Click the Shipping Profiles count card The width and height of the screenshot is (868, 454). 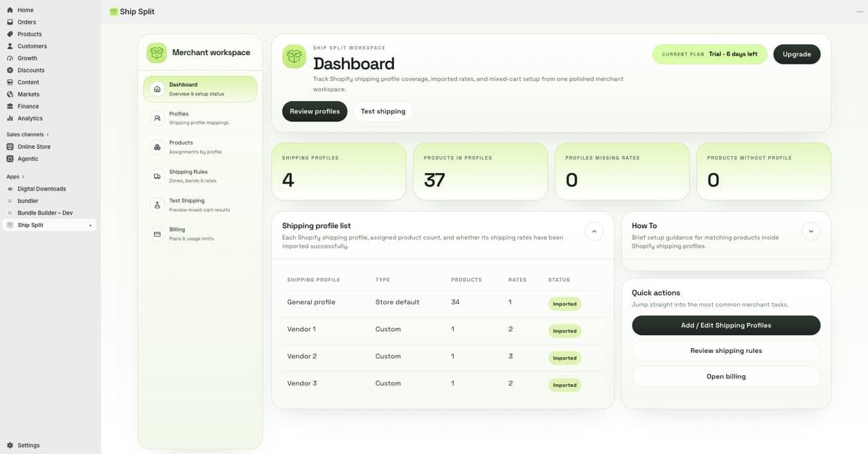(x=339, y=172)
